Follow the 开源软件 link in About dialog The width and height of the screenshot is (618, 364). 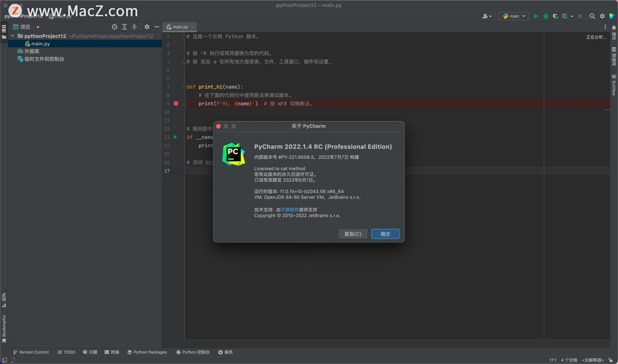click(290, 209)
